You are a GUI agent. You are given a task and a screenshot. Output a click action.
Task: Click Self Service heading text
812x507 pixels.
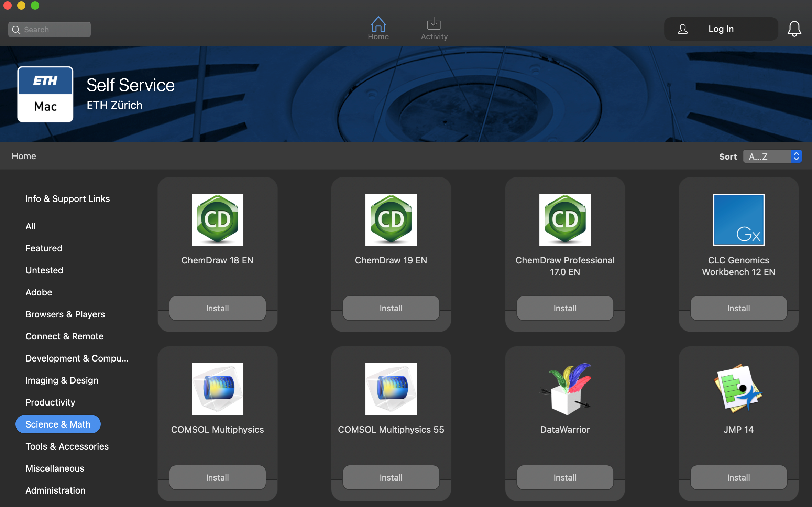(x=131, y=85)
